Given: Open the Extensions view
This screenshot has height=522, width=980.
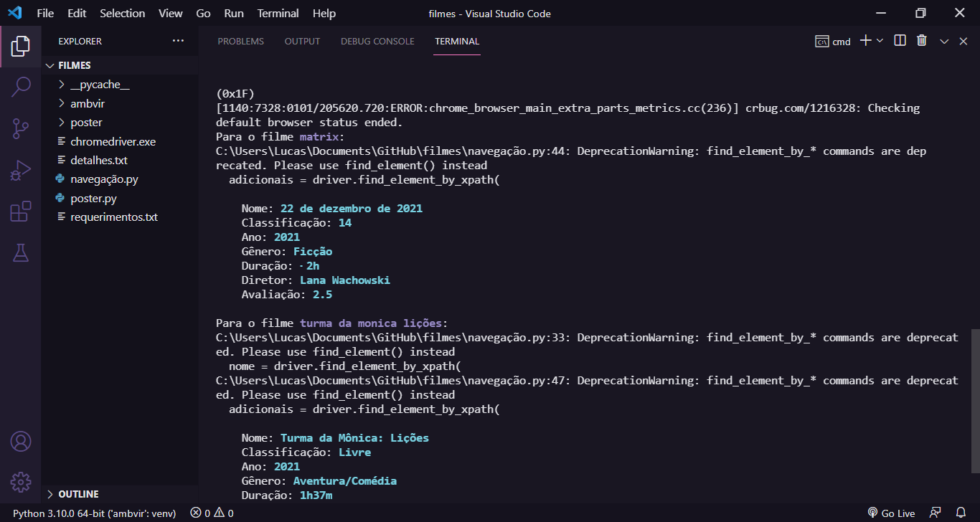Looking at the screenshot, I should (x=21, y=212).
